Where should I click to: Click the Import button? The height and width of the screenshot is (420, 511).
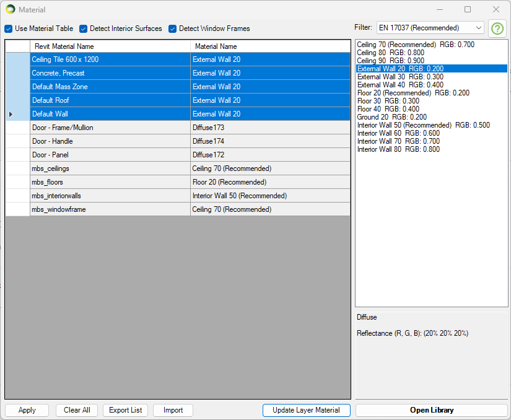click(x=173, y=410)
